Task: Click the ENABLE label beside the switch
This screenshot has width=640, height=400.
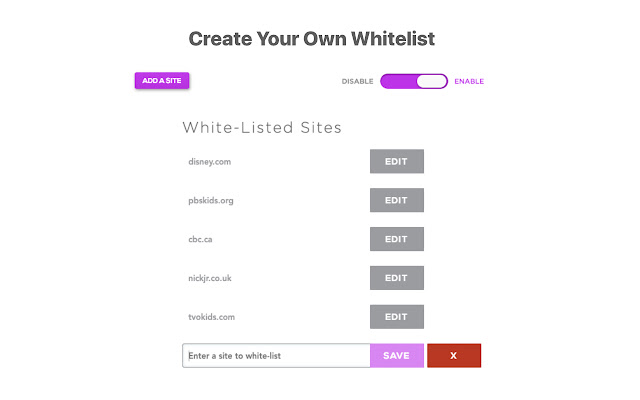Action: tap(469, 81)
